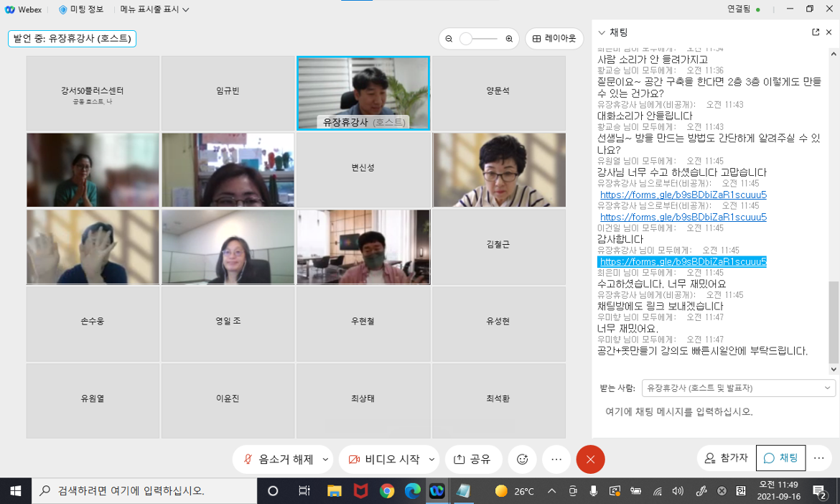Click chat message '너무 재밌어요.'
The height and width of the screenshot is (504, 840).
pos(627,328)
